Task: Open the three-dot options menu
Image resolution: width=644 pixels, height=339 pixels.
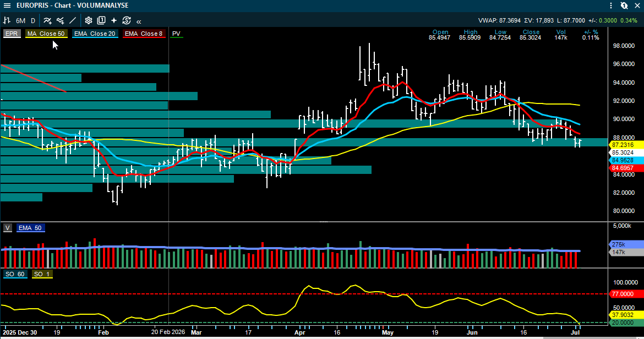Action: point(611,6)
